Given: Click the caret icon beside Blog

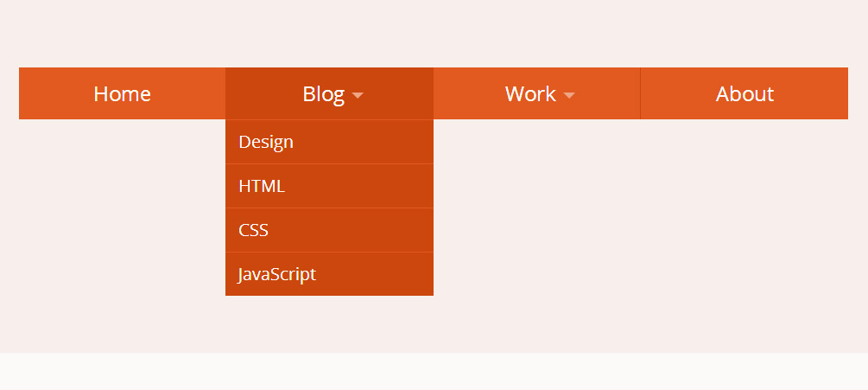Looking at the screenshot, I should point(358,96).
